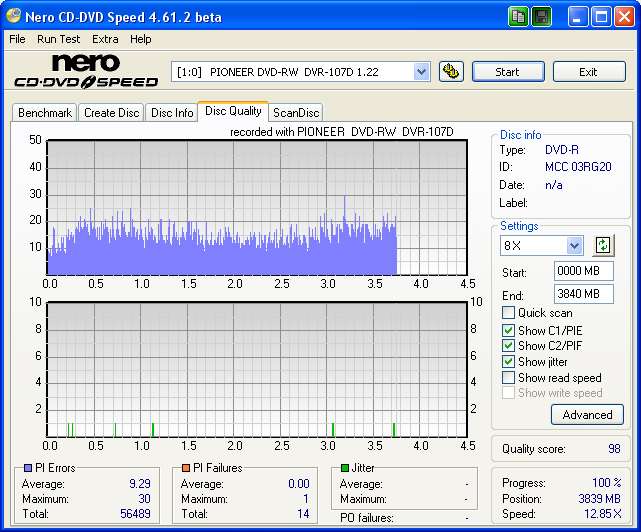Click the Date n/a value

[x=554, y=185]
